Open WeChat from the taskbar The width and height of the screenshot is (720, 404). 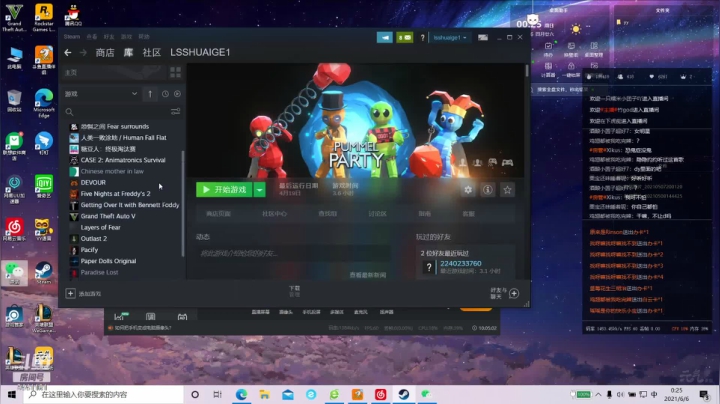[427, 394]
